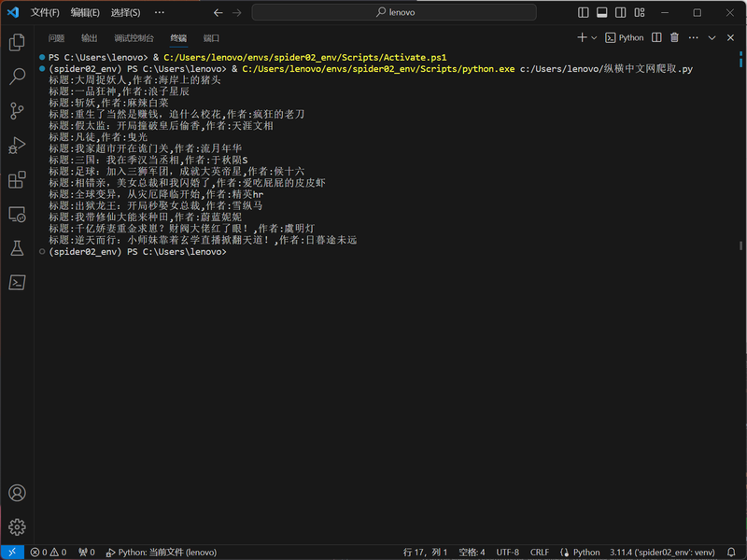This screenshot has width=747, height=560.
Task: Split the terminal
Action: (x=656, y=37)
